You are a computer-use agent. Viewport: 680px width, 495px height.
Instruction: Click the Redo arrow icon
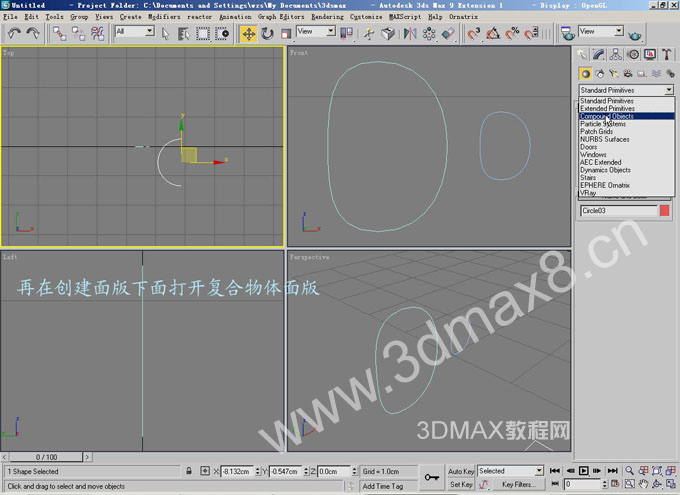[33, 33]
